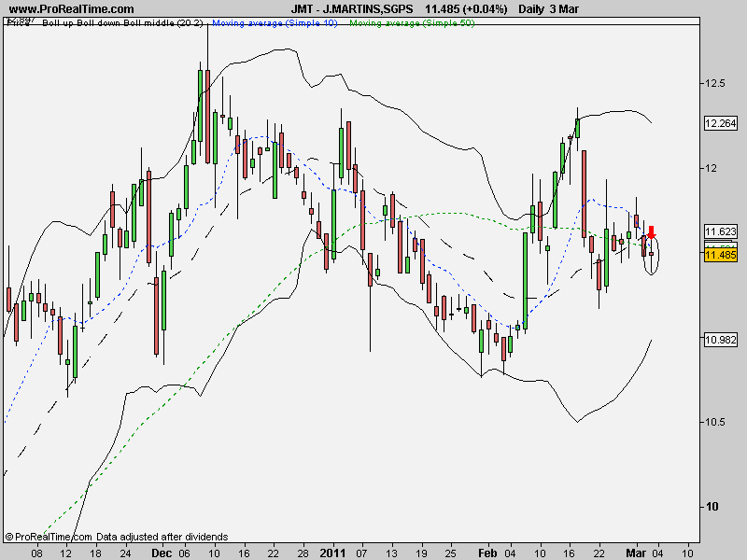The width and height of the screenshot is (747, 560).
Task: Click the Daily timeframe label
Action: pos(530,8)
